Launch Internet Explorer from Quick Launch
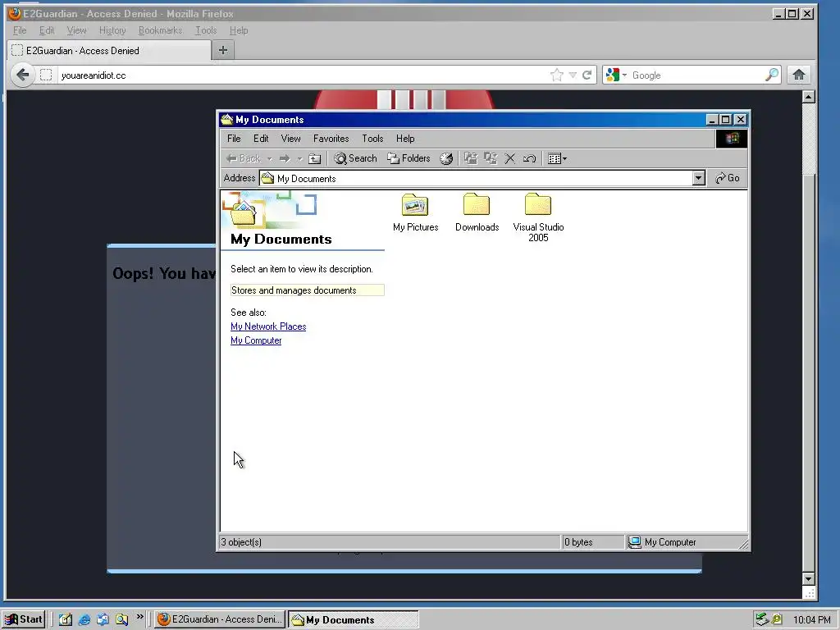Viewport: 840px width, 630px height. (84, 620)
